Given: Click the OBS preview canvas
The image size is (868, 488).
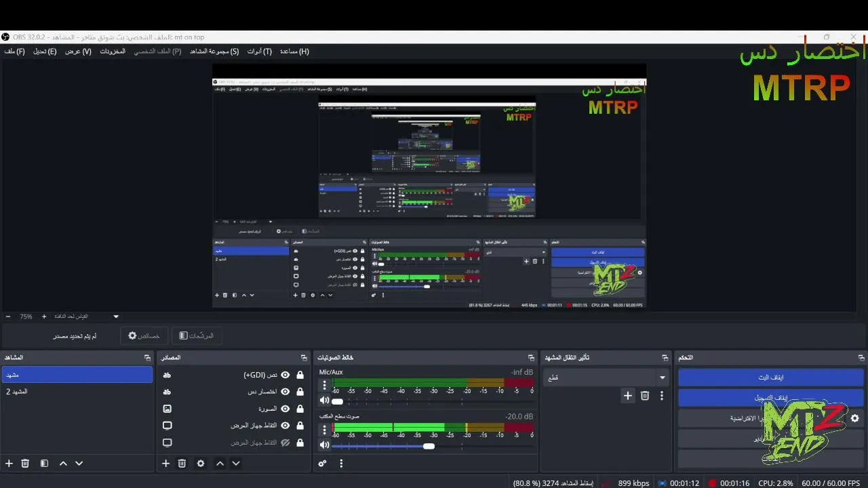Looking at the screenshot, I should coord(429,186).
